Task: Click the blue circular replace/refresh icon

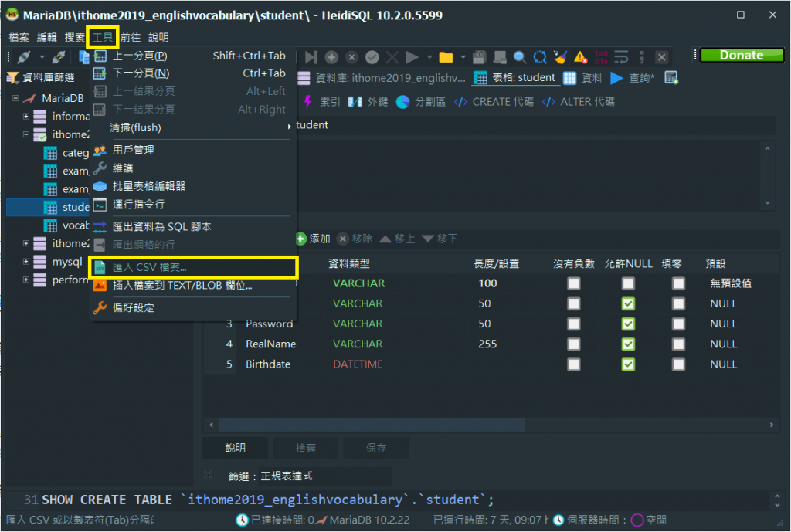Action: pos(540,57)
